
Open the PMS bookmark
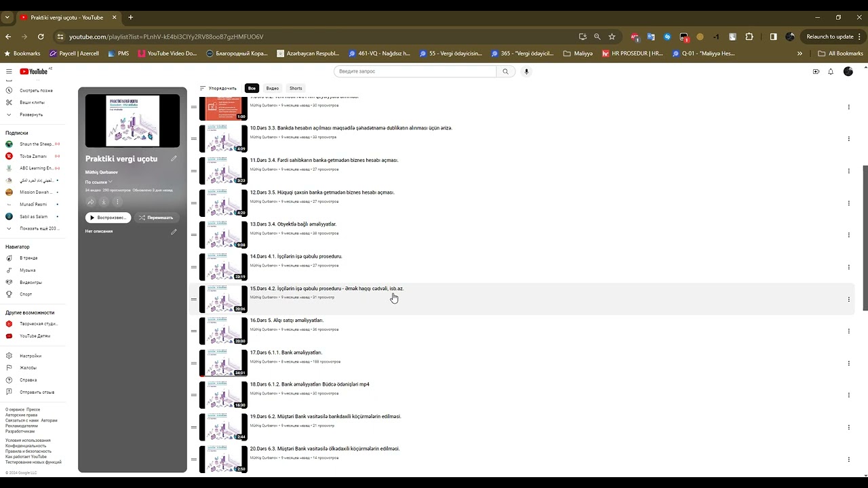click(118, 54)
